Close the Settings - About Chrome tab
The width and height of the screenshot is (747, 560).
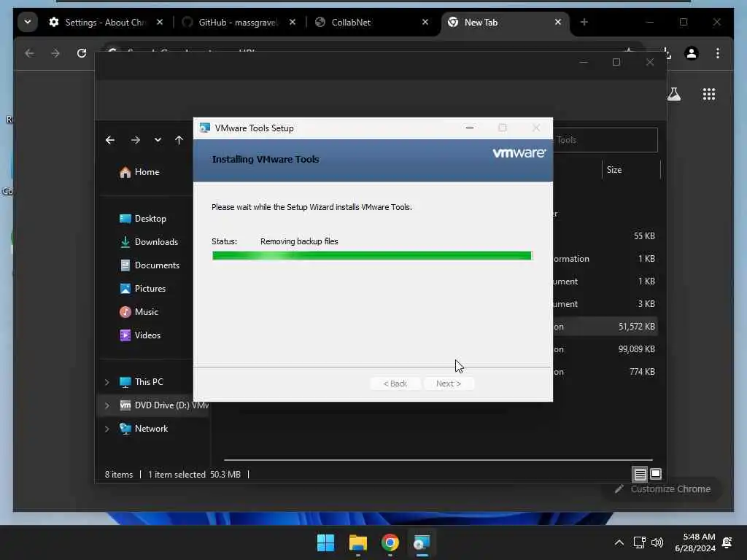click(160, 23)
